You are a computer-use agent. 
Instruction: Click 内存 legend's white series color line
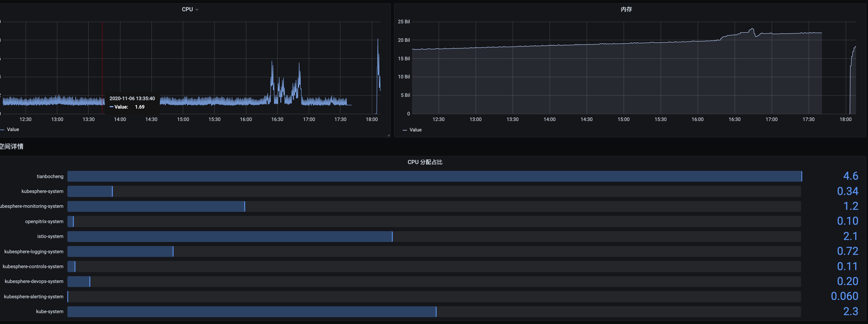coord(405,130)
